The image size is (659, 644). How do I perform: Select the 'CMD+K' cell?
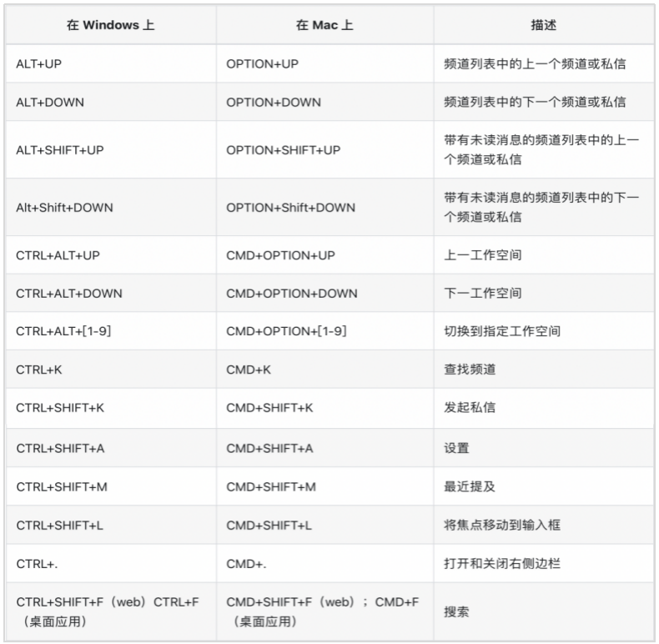pyautogui.click(x=324, y=370)
